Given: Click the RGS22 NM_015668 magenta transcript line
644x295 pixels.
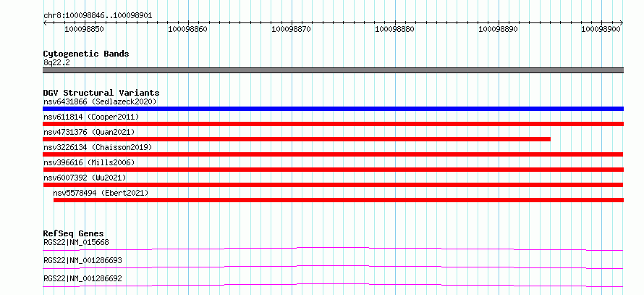Looking at the screenshot, I should tap(333, 249).
